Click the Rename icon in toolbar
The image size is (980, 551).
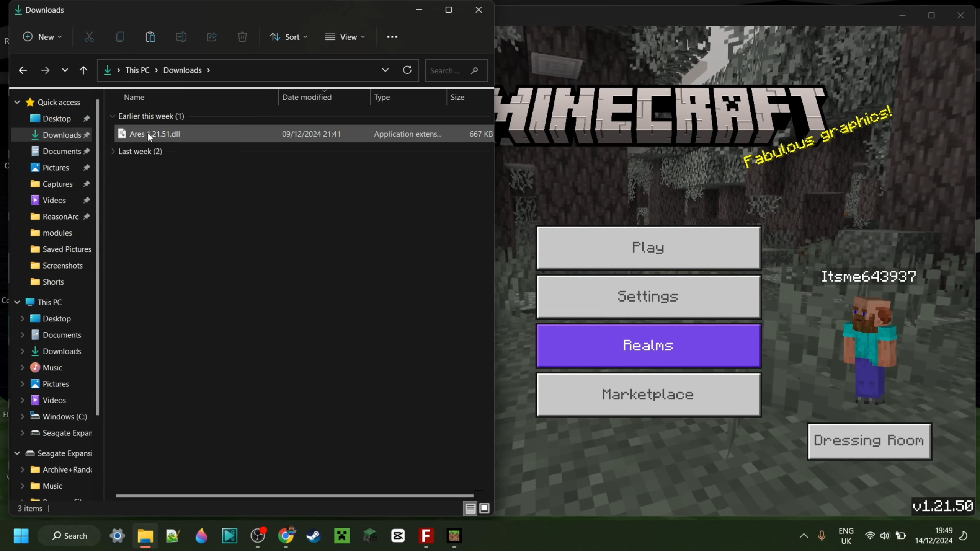point(181,37)
